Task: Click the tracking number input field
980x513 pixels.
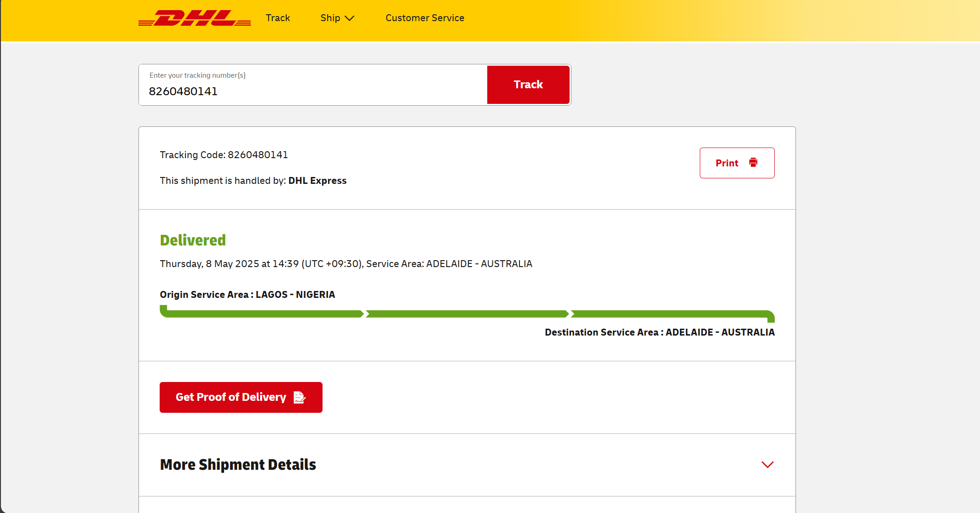Action: pos(313,85)
